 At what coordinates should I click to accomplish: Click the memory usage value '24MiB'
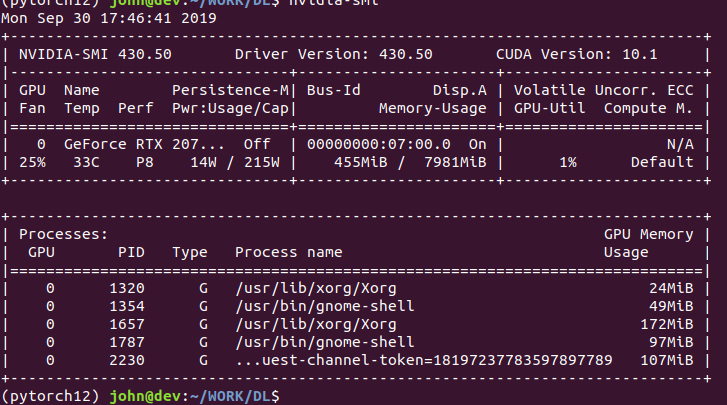pos(671,288)
